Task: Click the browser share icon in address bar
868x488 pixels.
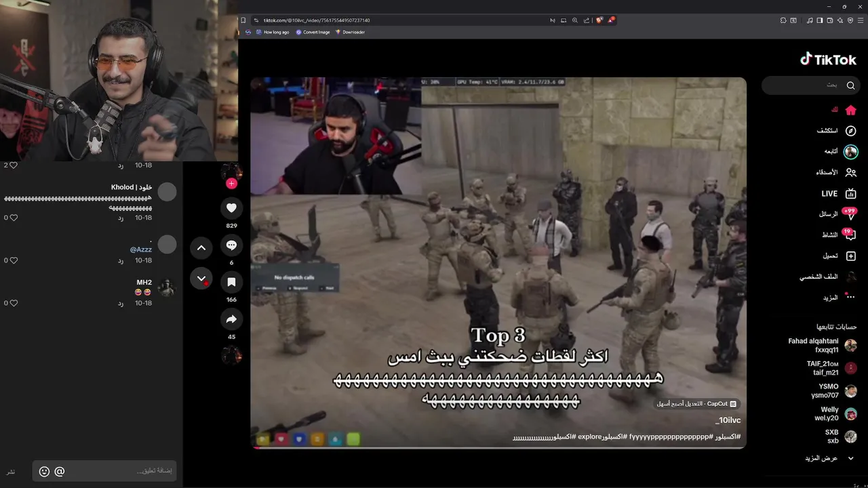Action: coord(587,20)
